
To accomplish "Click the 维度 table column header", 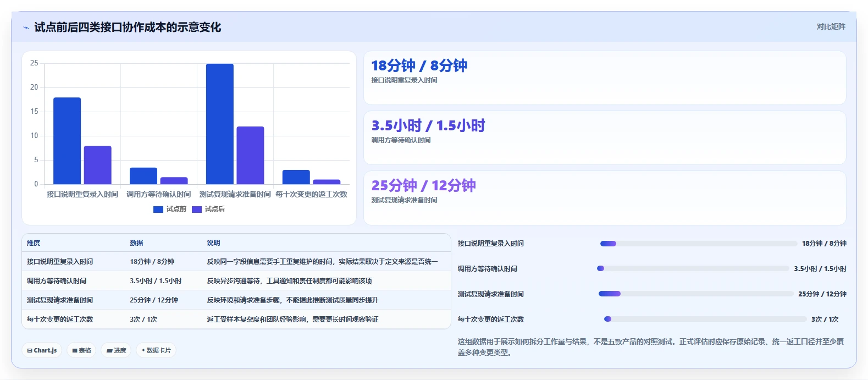I will click(34, 243).
